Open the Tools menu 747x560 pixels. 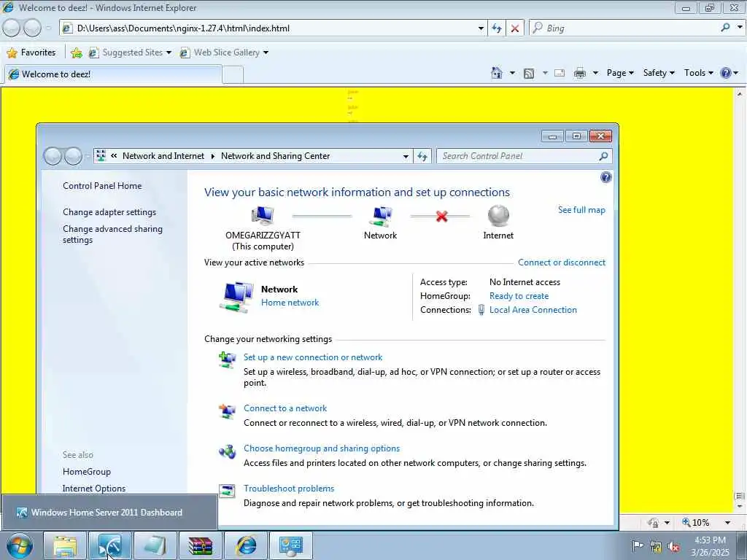click(698, 73)
